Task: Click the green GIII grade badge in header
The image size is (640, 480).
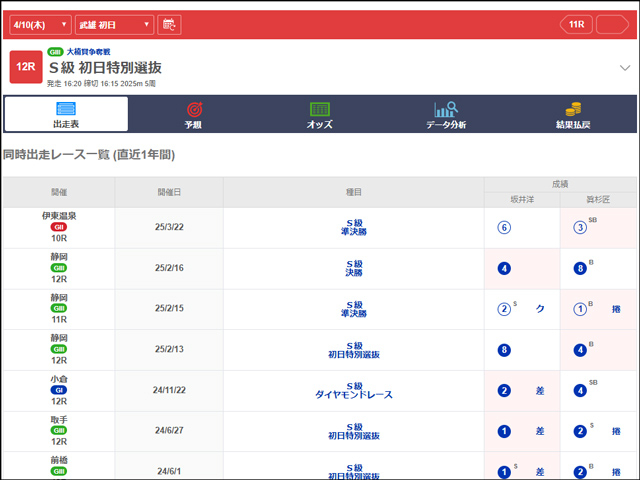Action: [x=55, y=51]
